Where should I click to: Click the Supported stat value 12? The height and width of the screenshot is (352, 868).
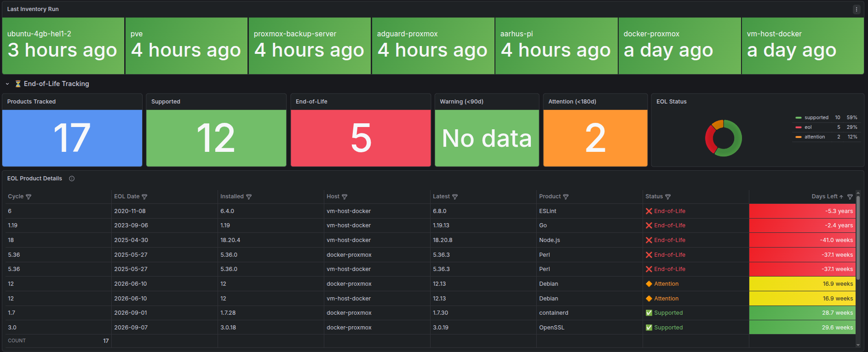(x=216, y=138)
